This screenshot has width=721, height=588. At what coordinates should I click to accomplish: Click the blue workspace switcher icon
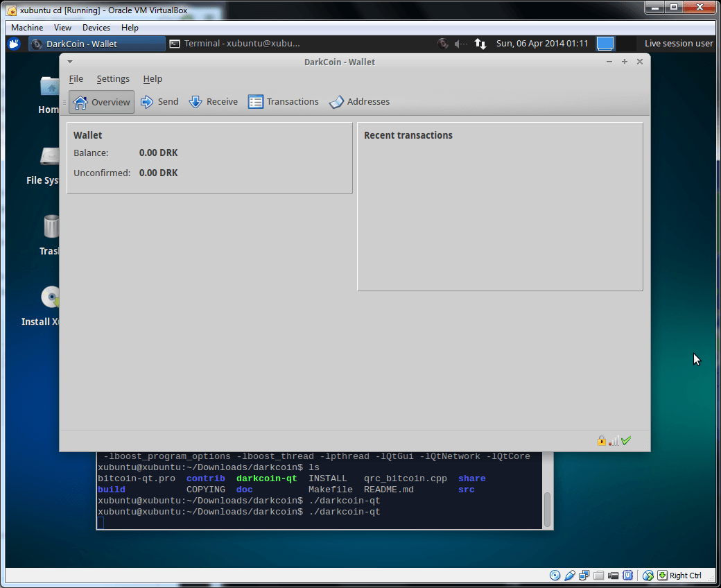605,44
